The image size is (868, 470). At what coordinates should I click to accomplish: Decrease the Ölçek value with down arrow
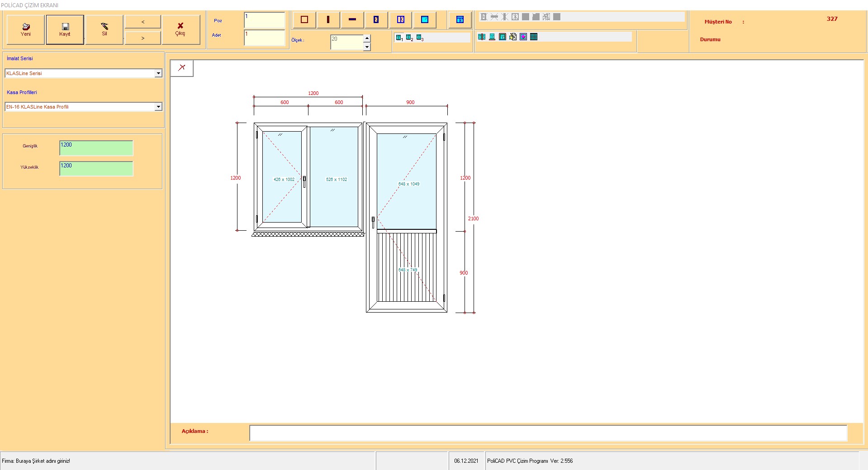367,47
